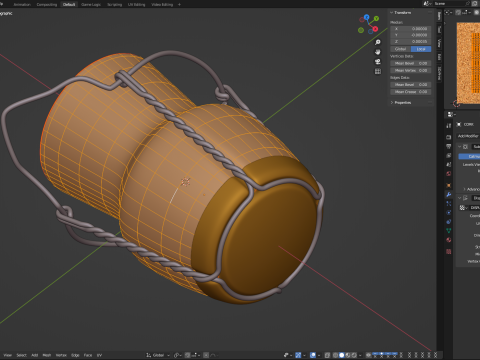This screenshot has height=360, width=480.
Task: Click the new scene icon beside Scene field
Action: (x=475, y=4)
